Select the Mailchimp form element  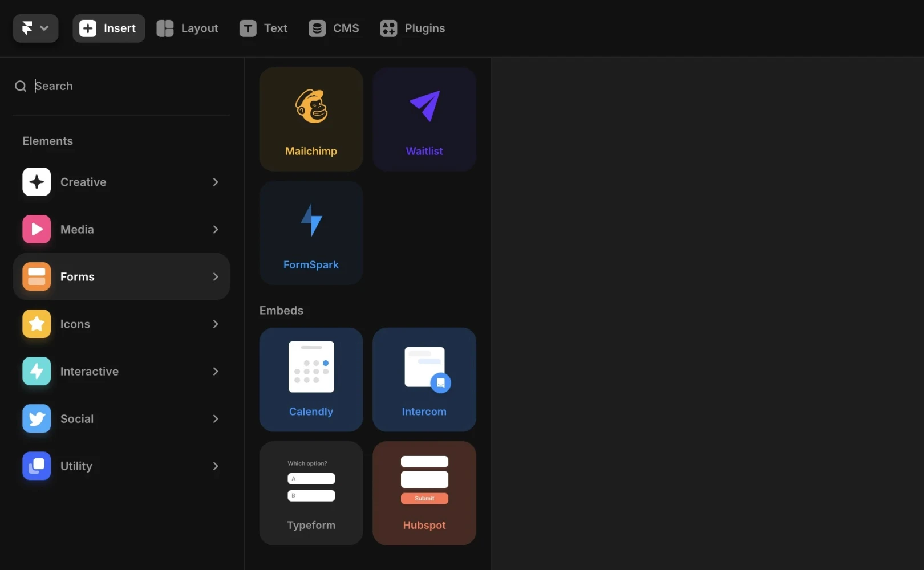(x=311, y=119)
